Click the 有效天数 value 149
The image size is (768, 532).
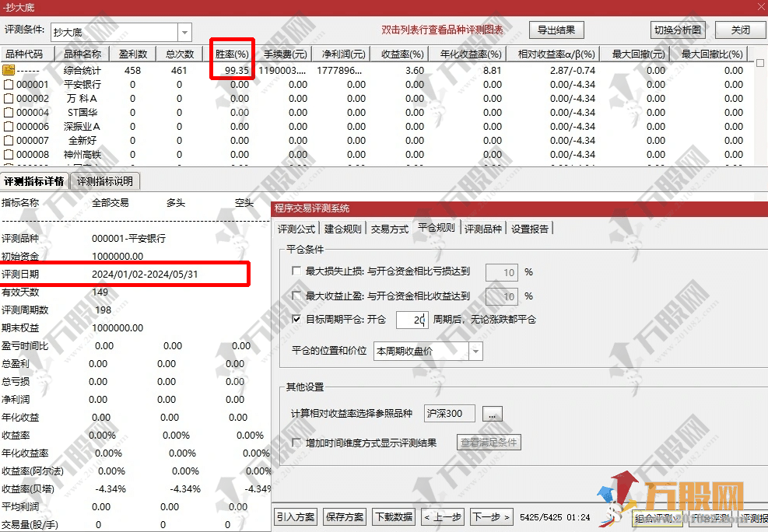(100, 292)
